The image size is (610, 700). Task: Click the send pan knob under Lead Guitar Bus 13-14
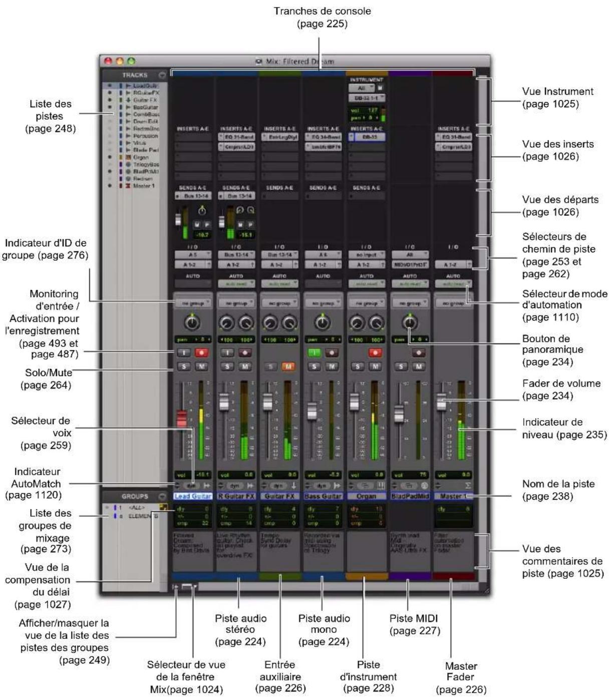click(x=202, y=211)
